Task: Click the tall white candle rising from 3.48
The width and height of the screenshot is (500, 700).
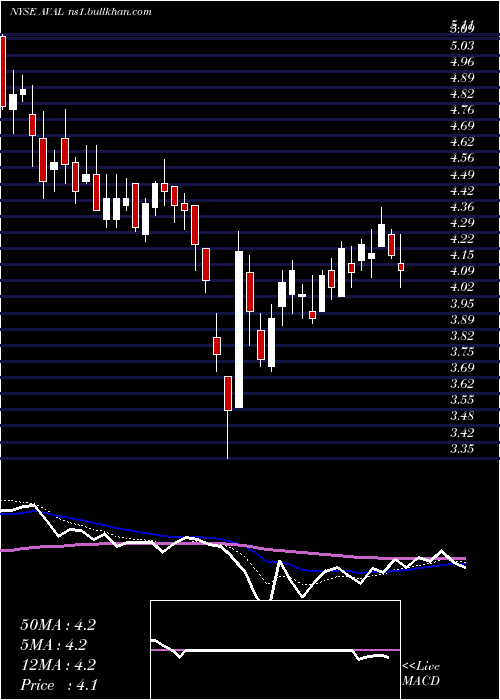Action: pyautogui.click(x=239, y=329)
